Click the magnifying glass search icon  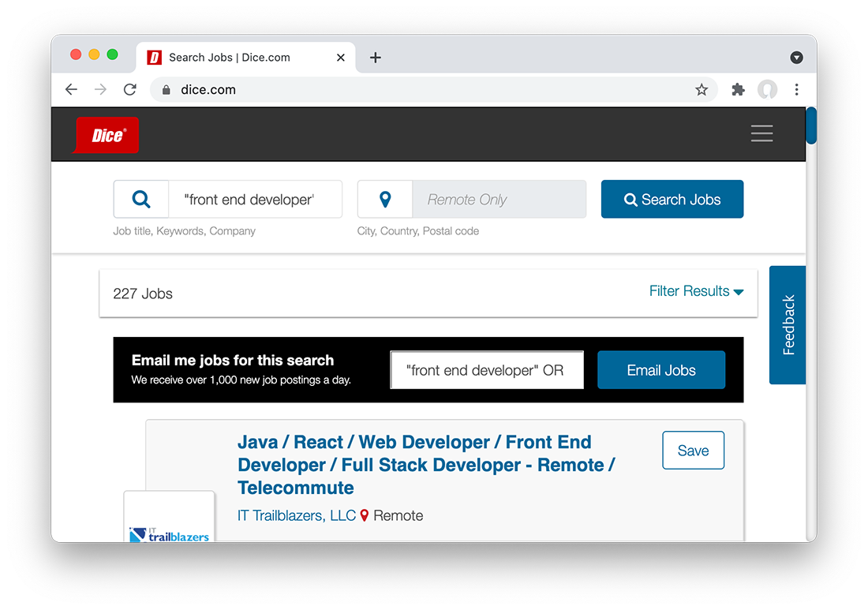coord(141,199)
